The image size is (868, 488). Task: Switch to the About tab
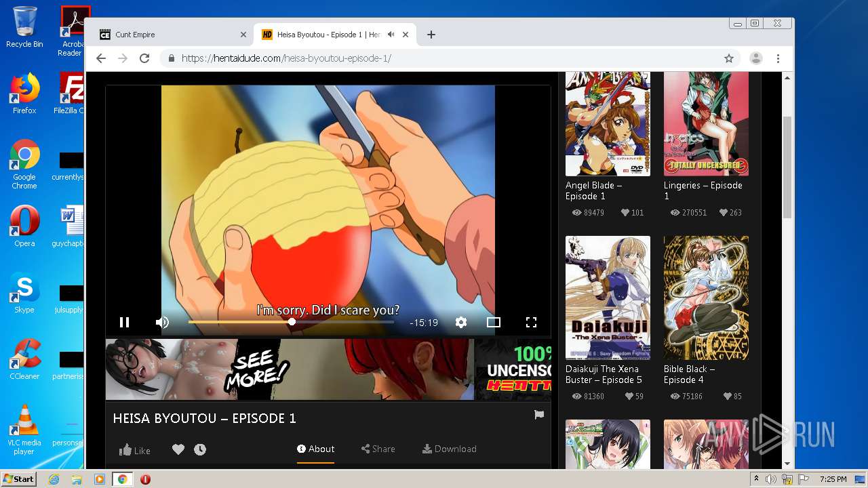[x=315, y=449]
